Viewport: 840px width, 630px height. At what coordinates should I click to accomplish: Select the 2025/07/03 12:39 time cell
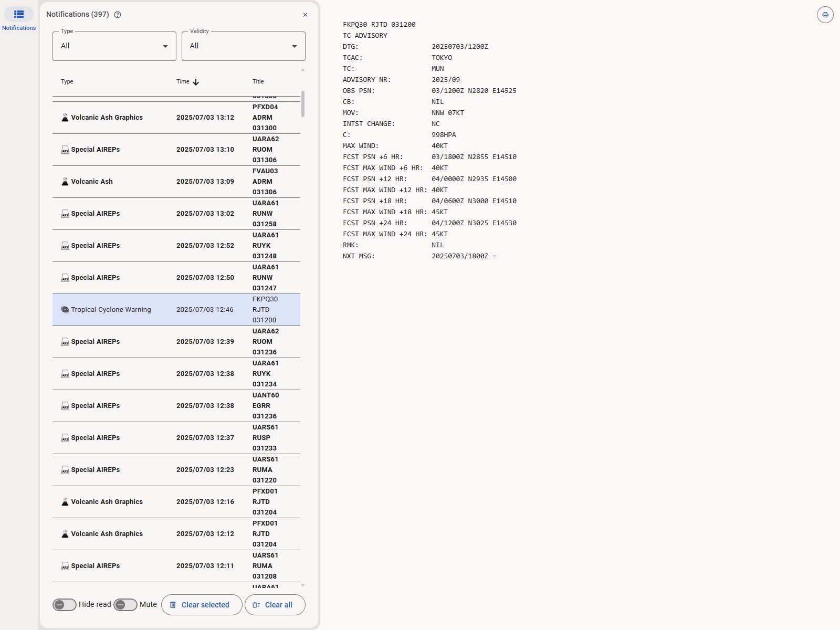click(205, 342)
